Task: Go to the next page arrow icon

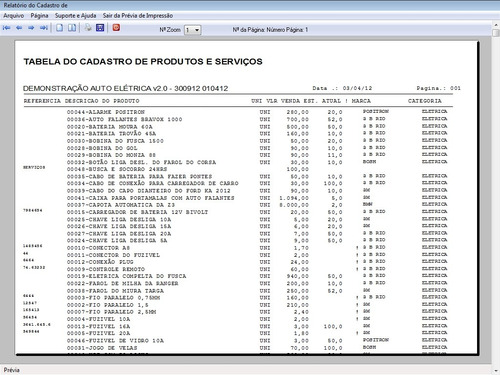Action: (x=31, y=28)
